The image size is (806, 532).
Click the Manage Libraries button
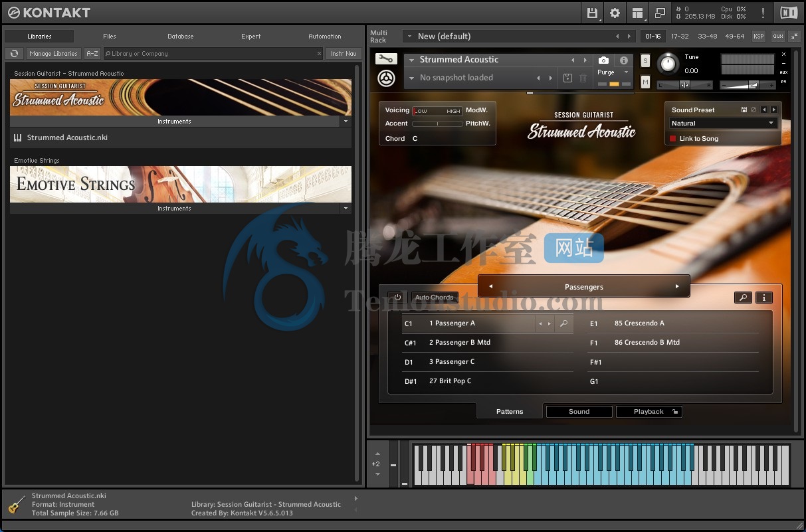54,54
